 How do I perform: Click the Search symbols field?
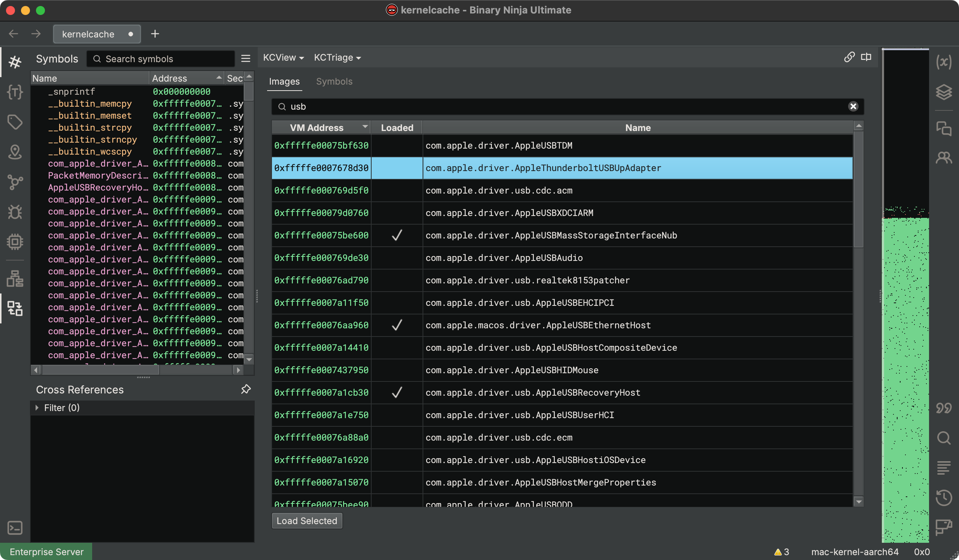[161, 58]
